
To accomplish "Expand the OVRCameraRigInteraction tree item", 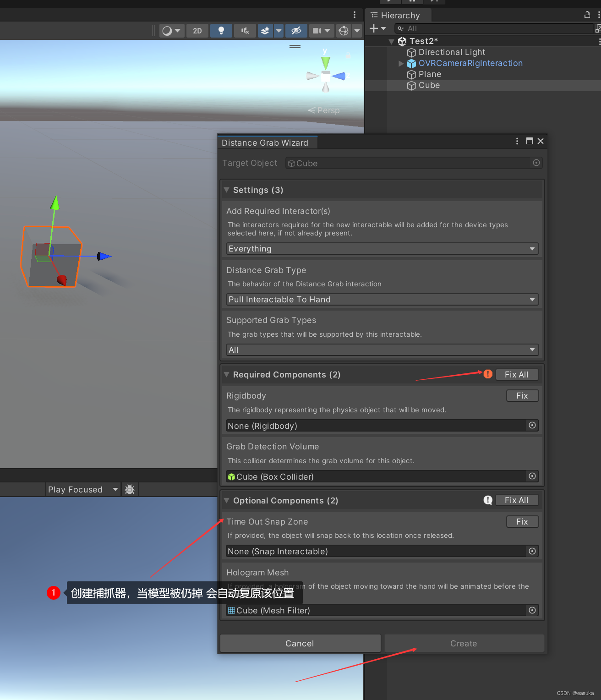I will coord(401,63).
